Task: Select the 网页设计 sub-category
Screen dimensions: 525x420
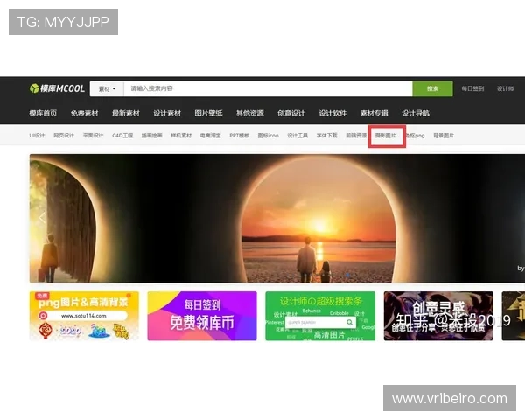Action: pyautogui.click(x=64, y=136)
